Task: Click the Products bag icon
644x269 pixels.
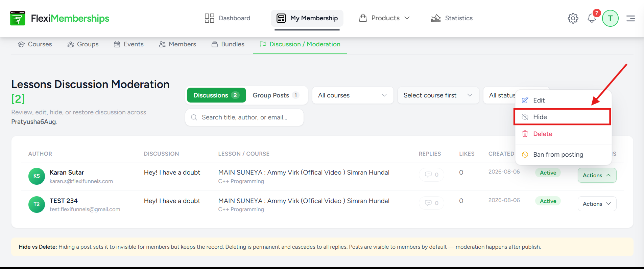Action: [363, 18]
